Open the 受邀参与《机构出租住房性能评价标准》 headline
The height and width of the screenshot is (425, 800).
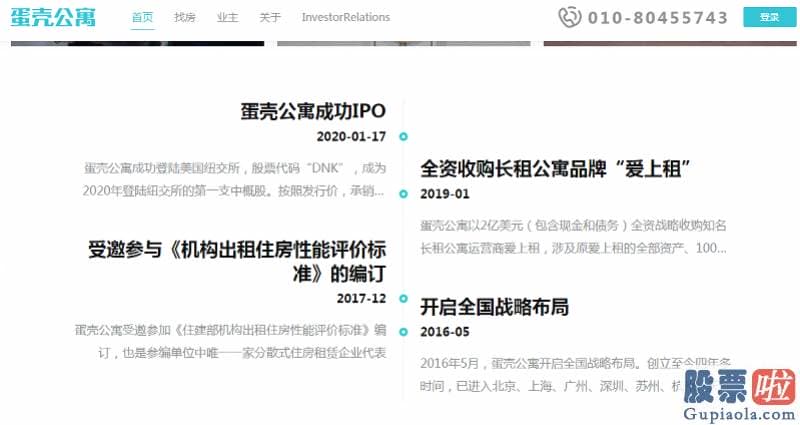tap(237, 262)
